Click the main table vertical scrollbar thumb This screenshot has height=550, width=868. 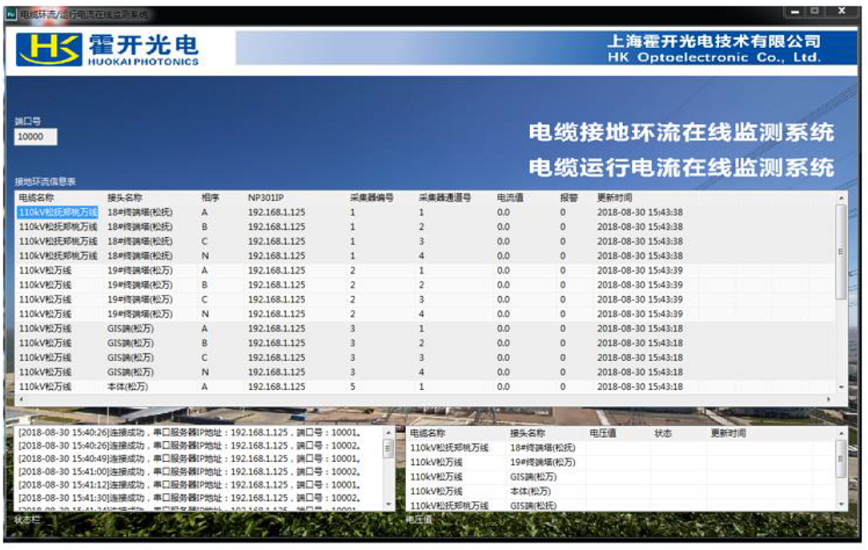click(841, 252)
